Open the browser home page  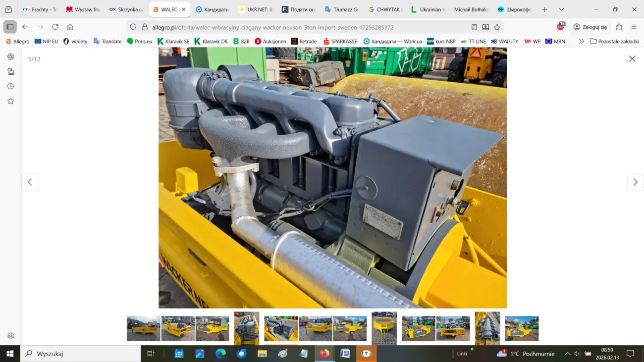(69, 27)
